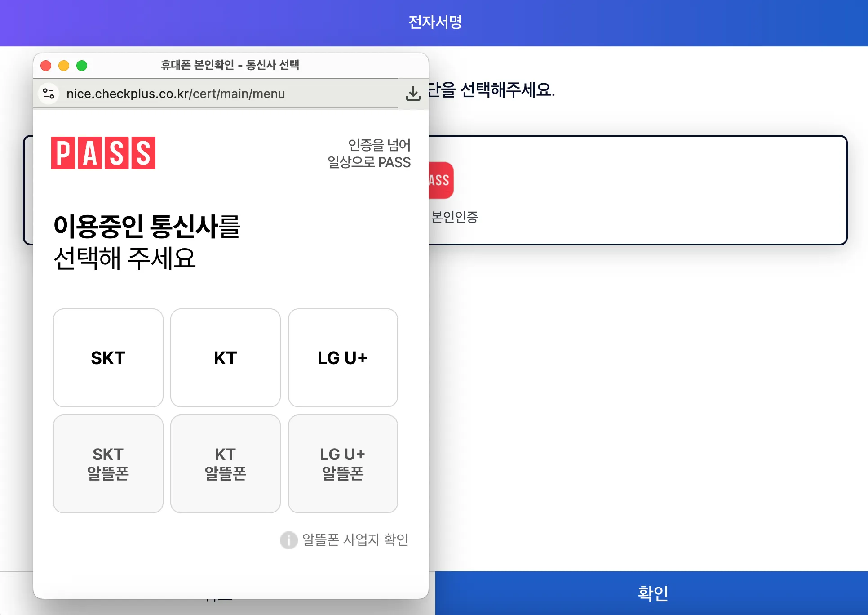Open 알뜰폰 사업자 확인 link
Viewport: 868px width, 615px height.
pyautogui.click(x=355, y=539)
